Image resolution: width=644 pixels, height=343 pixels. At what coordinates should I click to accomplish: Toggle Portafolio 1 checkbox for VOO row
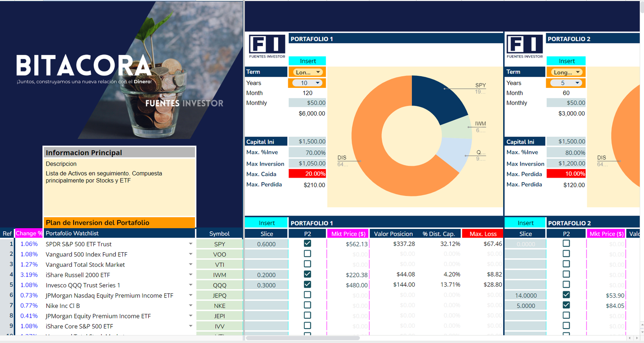coord(308,254)
